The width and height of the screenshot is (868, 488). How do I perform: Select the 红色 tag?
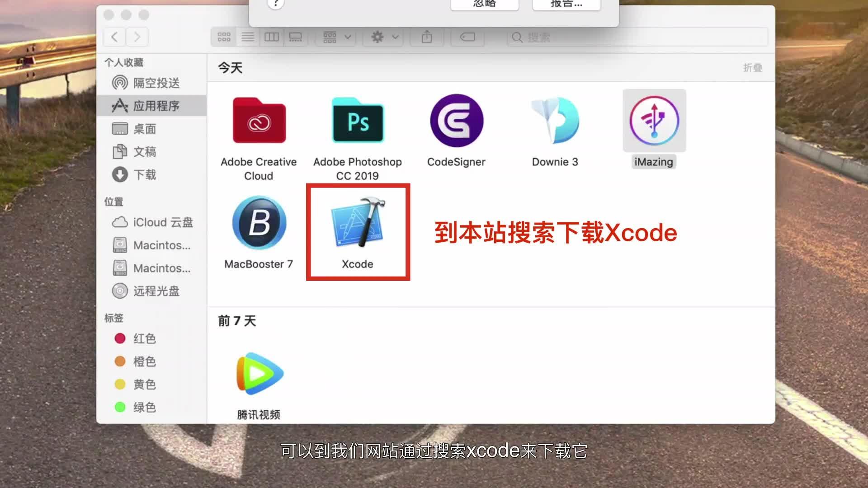click(x=151, y=338)
